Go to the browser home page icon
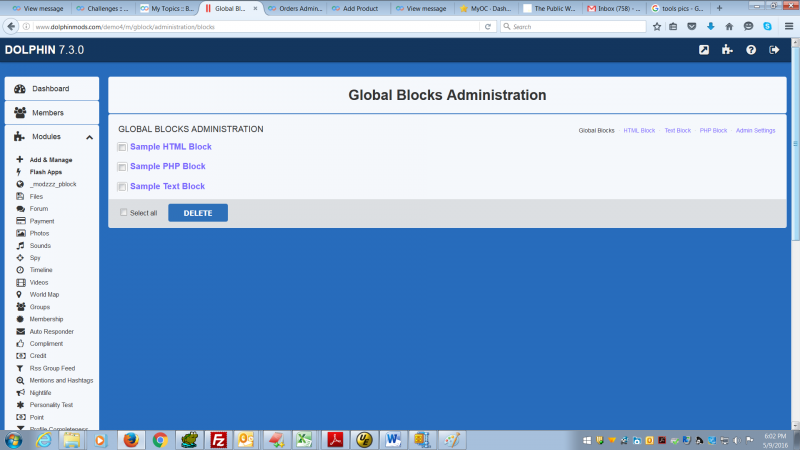This screenshot has height=450, width=800. [729, 27]
